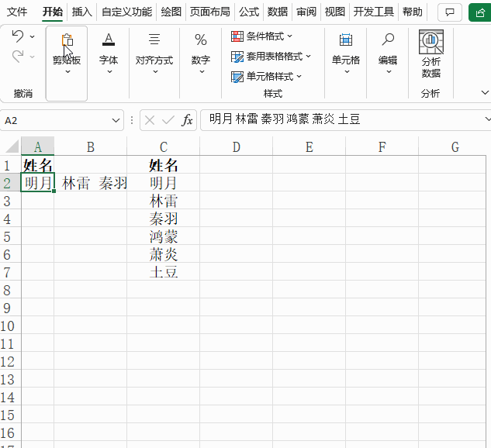
Task: Select row 10 header
Action: click(x=10, y=326)
